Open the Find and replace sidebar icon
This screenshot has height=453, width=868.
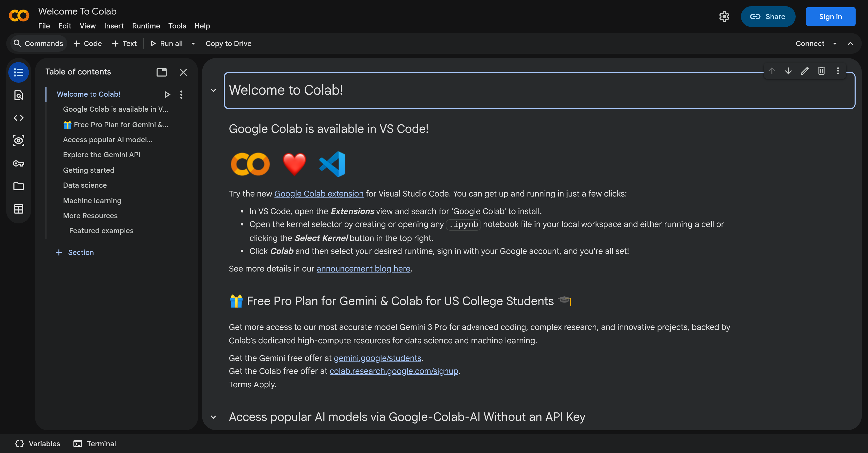(19, 95)
